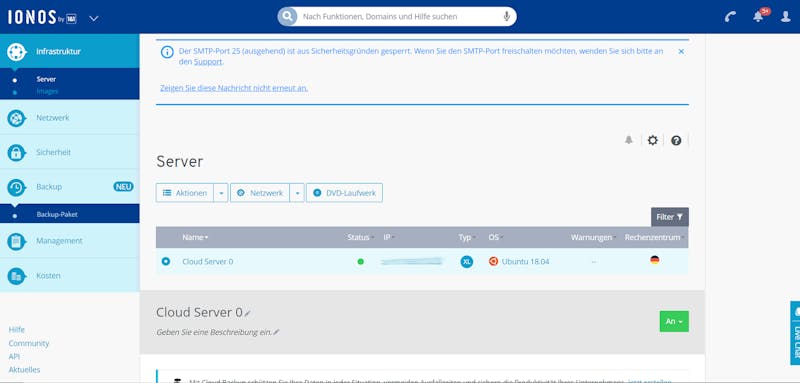Click the info icon in SMTP notice
Image resolution: width=800 pixels, height=383 pixels.
point(167,52)
